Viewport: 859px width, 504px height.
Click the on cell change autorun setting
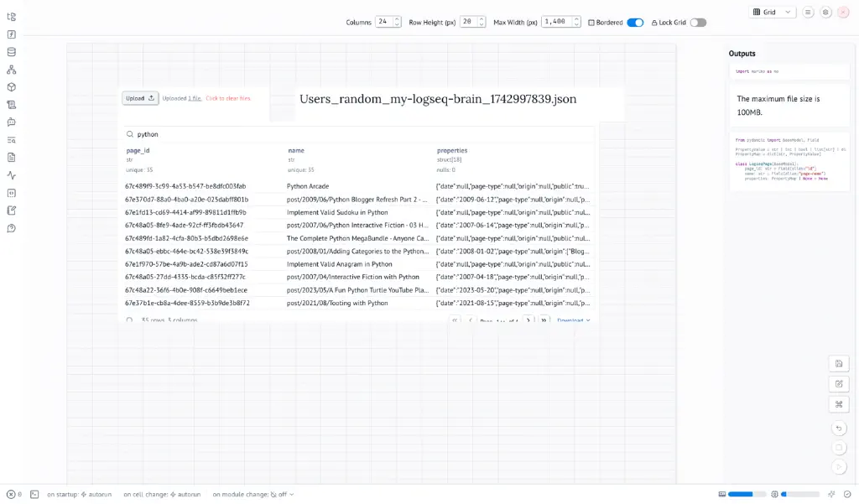pyautogui.click(x=162, y=494)
